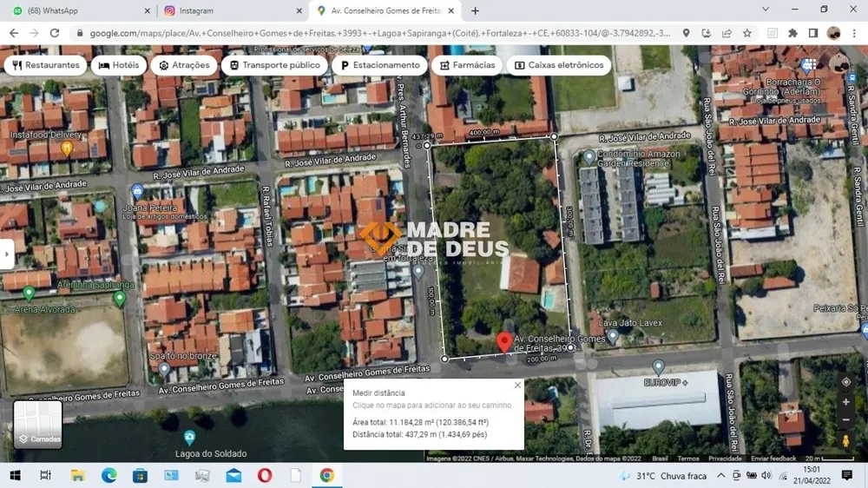Open the Termos link in map footer
The height and width of the screenshot is (488, 868).
[688, 458]
